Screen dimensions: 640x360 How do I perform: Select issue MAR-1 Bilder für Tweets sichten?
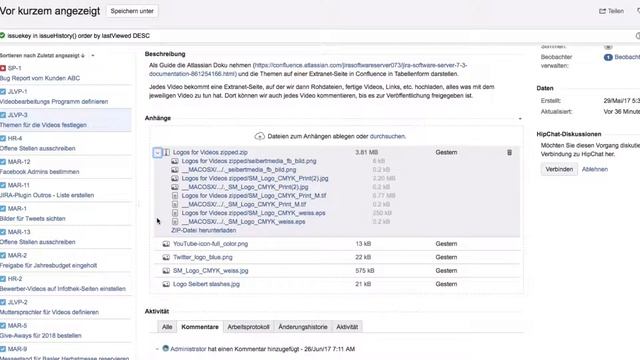65,213
